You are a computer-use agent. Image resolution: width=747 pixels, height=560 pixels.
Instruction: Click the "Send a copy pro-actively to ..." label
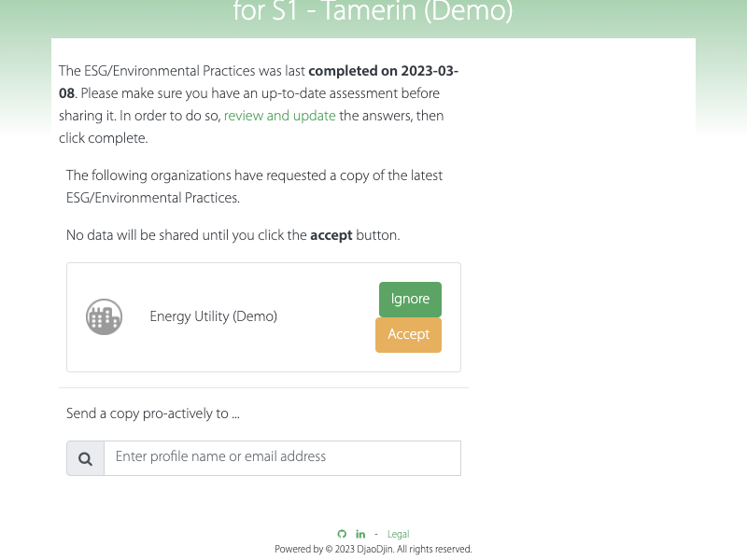(153, 413)
